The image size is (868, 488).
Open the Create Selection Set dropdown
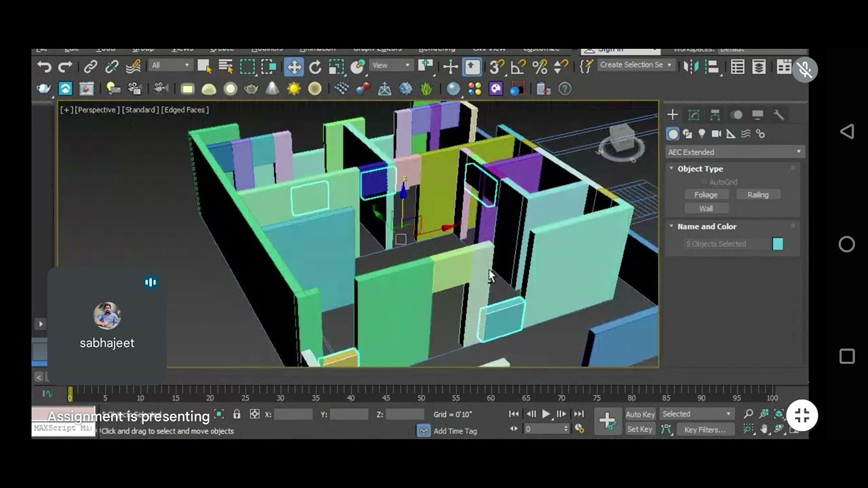[635, 65]
